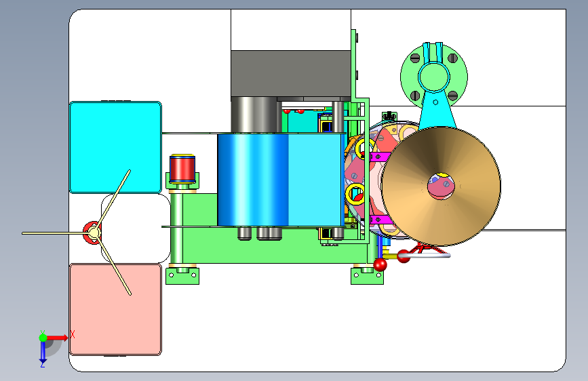Viewport: 588px width, 381px height.
Task: Select the upper yellow ring fitting
Action: [x=364, y=148]
